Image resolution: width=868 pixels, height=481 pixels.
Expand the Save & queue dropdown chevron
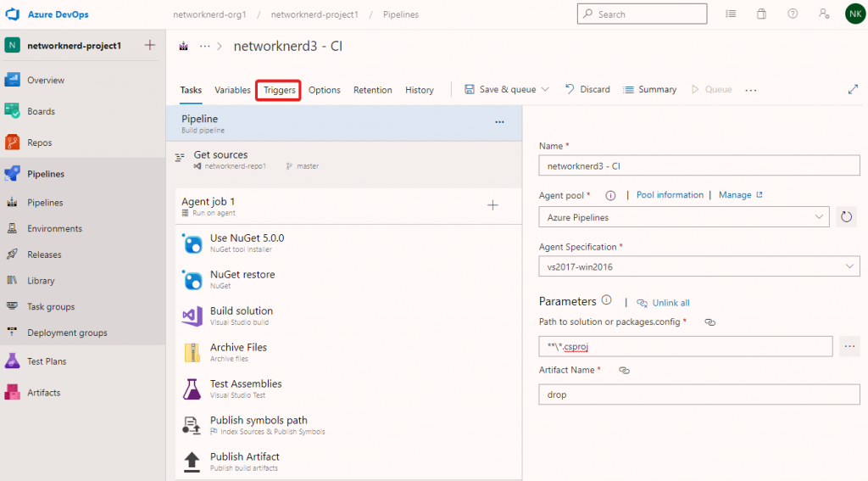click(x=545, y=89)
